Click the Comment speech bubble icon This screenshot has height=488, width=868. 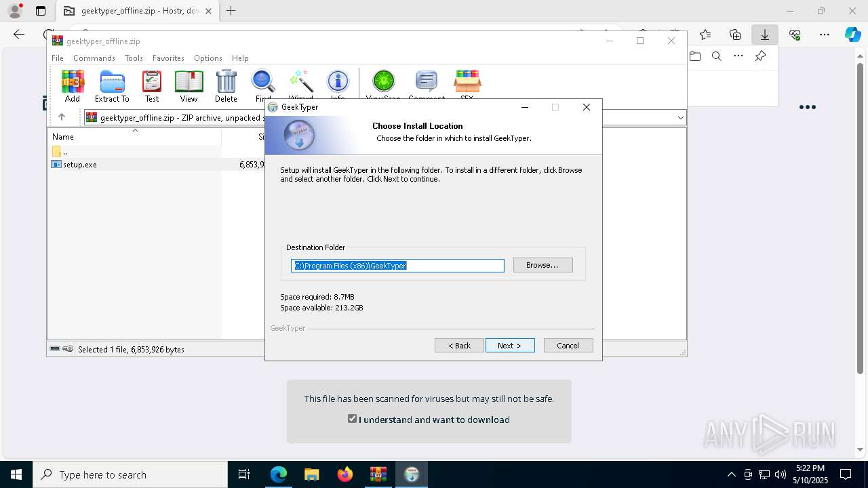[426, 86]
